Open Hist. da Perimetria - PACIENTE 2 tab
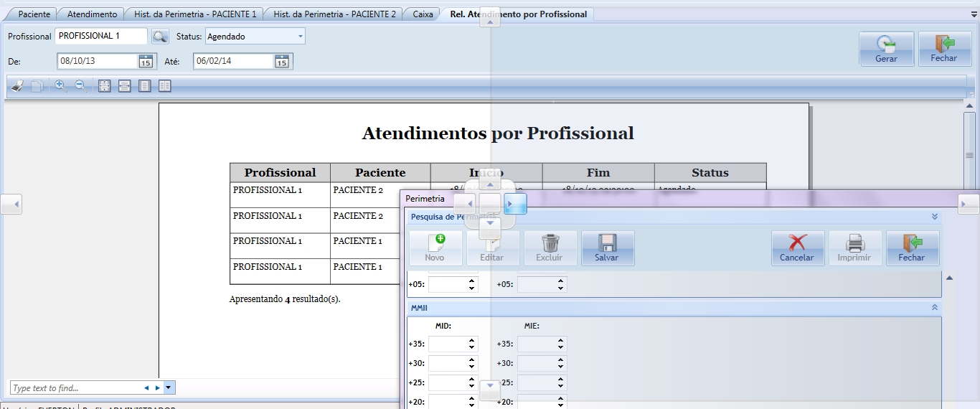The width and height of the screenshot is (980, 409). tap(334, 14)
